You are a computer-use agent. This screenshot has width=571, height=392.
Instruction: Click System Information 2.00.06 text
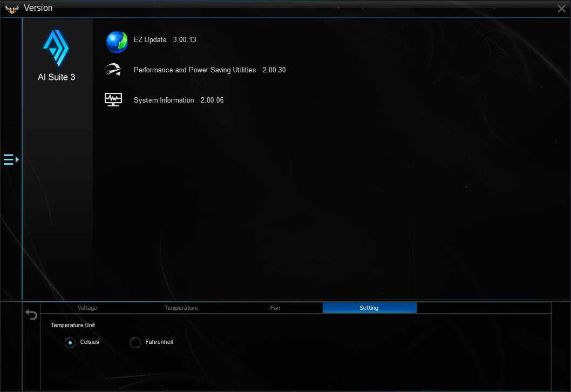click(x=179, y=100)
